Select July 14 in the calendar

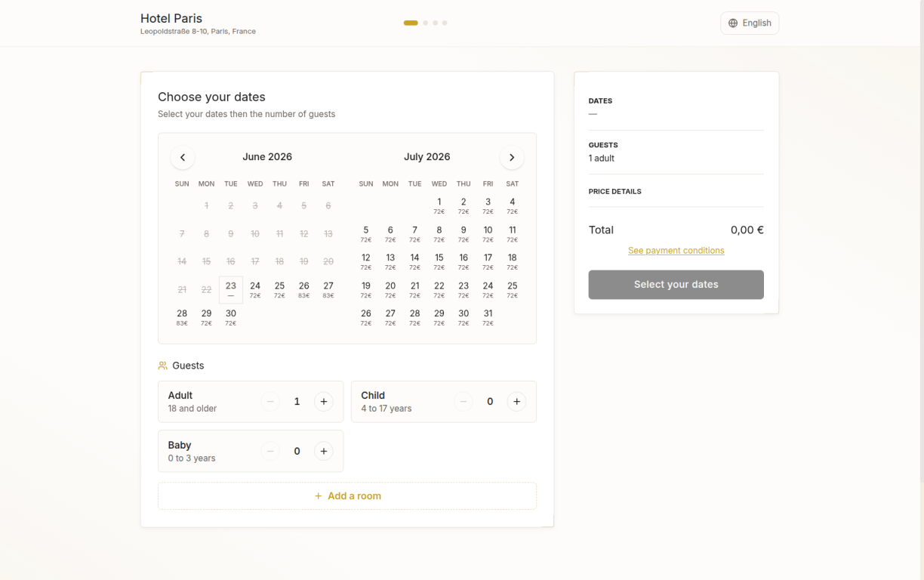click(414, 262)
